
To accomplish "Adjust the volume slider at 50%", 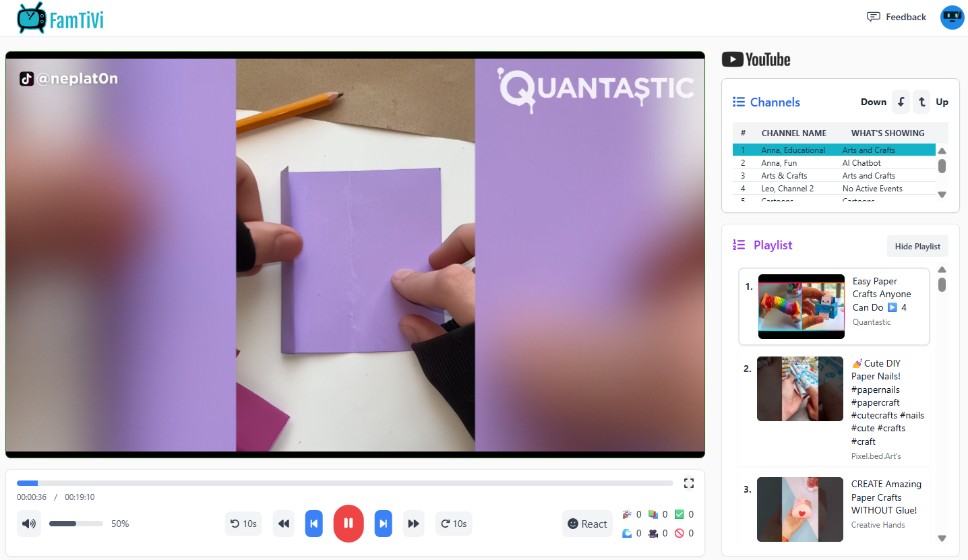I will [76, 524].
